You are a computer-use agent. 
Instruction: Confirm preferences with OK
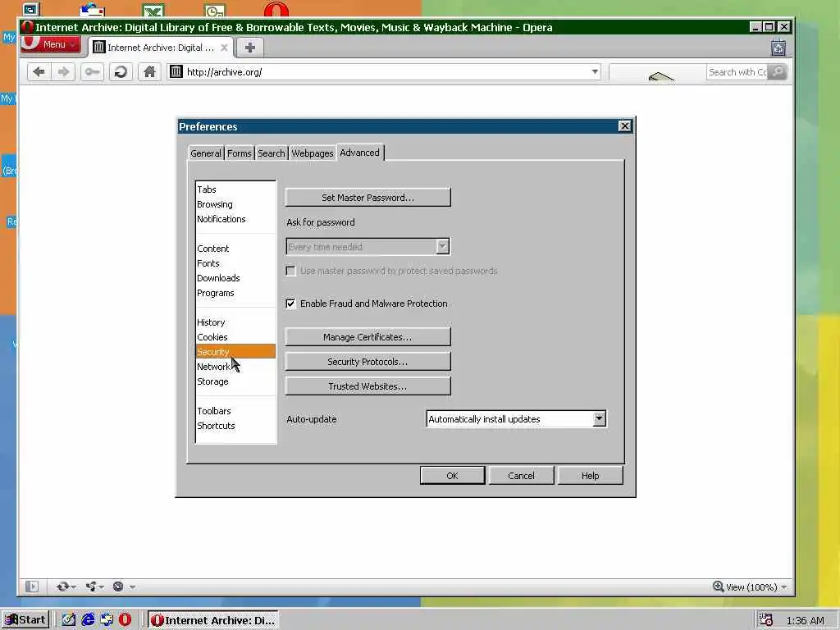[x=452, y=476]
